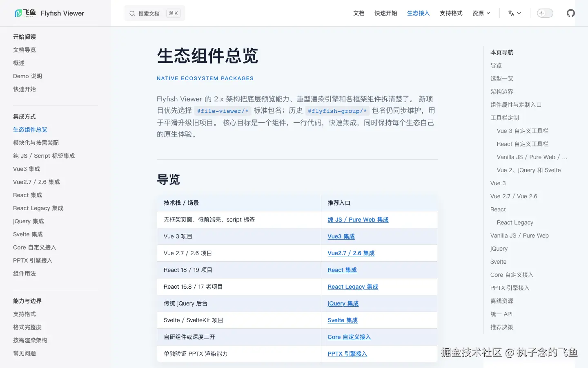
Task: Jump to 离线资源 in page navigation
Action: [x=502, y=301]
